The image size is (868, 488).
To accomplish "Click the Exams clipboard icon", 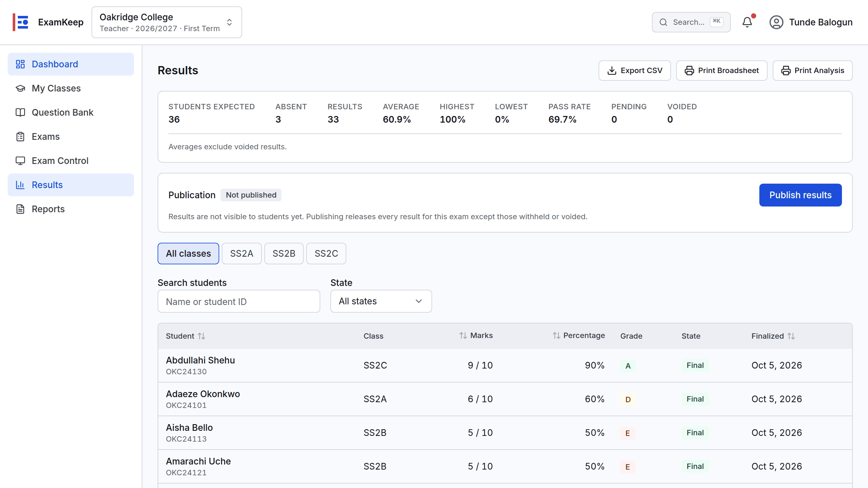I will click(x=20, y=137).
